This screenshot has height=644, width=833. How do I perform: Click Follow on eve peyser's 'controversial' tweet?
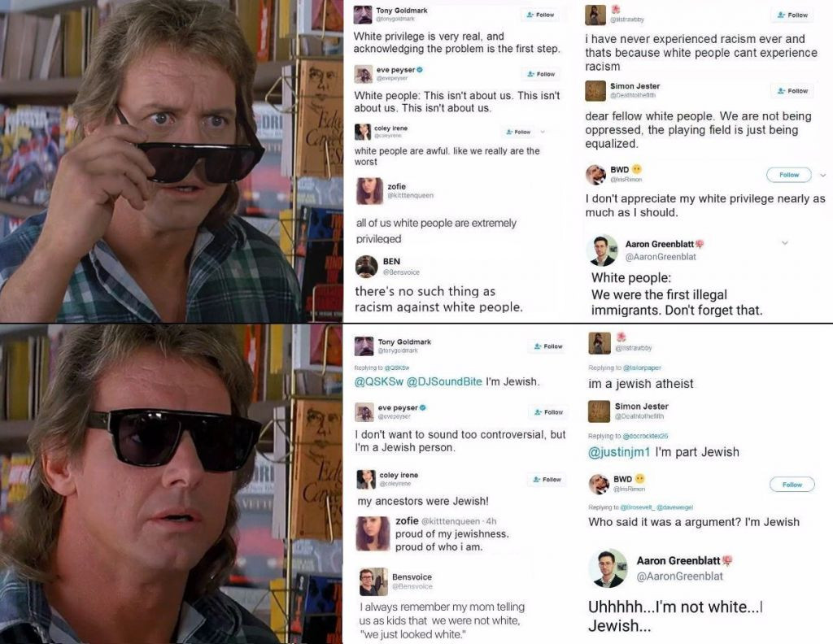click(x=549, y=412)
